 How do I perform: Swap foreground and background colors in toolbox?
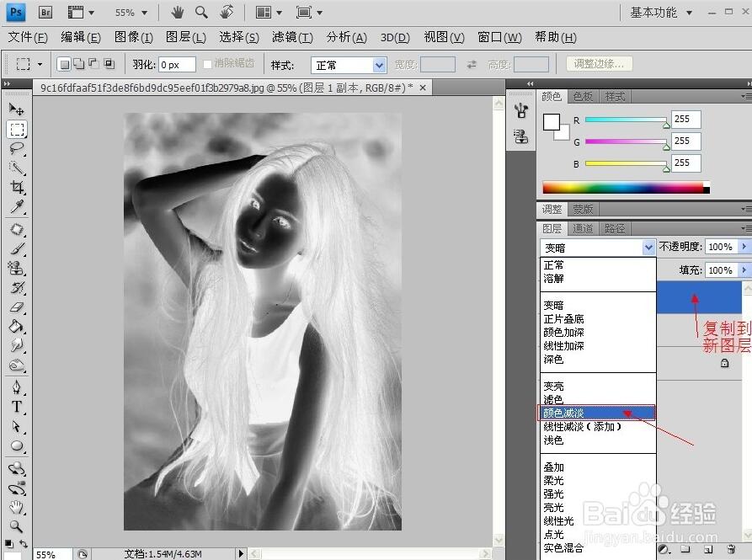pos(24,543)
